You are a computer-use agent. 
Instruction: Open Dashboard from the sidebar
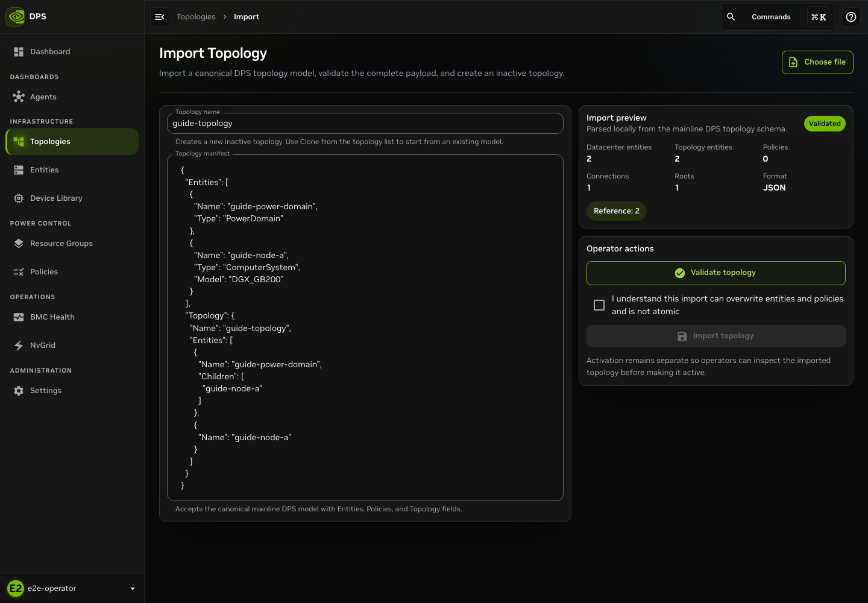[72, 52]
